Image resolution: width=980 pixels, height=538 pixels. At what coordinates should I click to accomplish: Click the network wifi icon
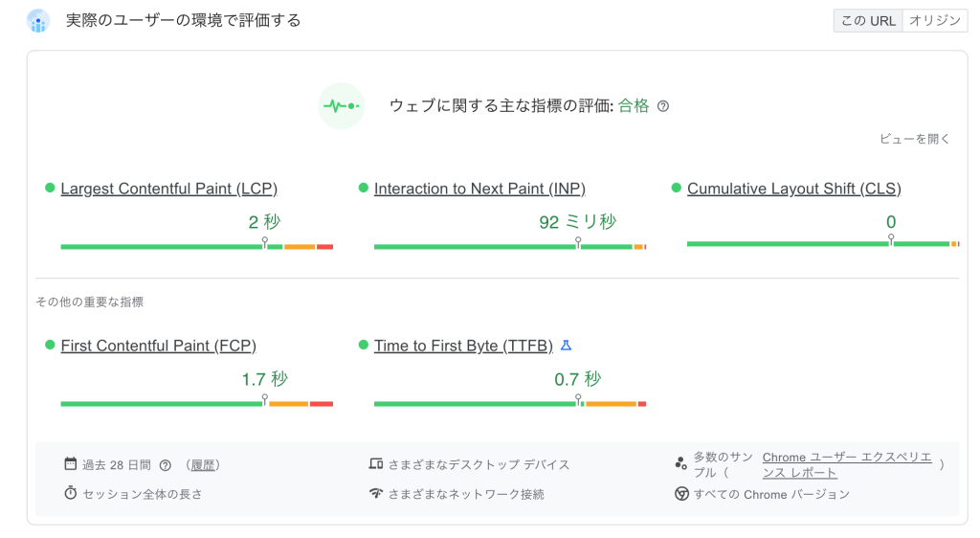375,493
